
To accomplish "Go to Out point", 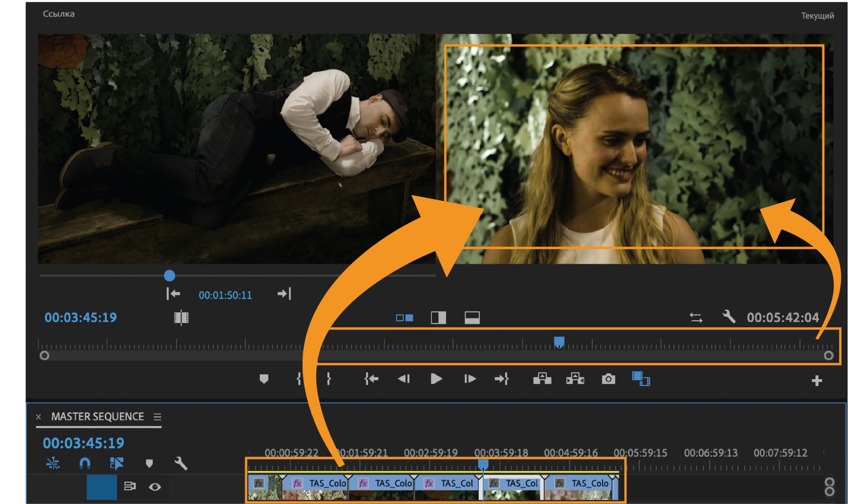I will click(x=502, y=379).
